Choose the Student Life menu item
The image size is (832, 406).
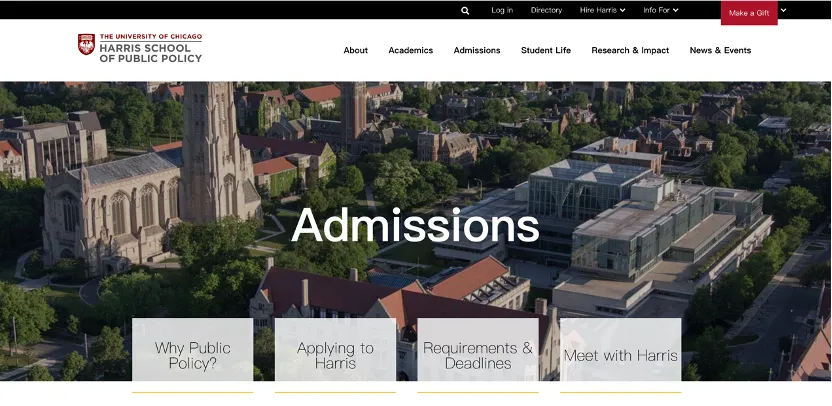click(x=546, y=50)
